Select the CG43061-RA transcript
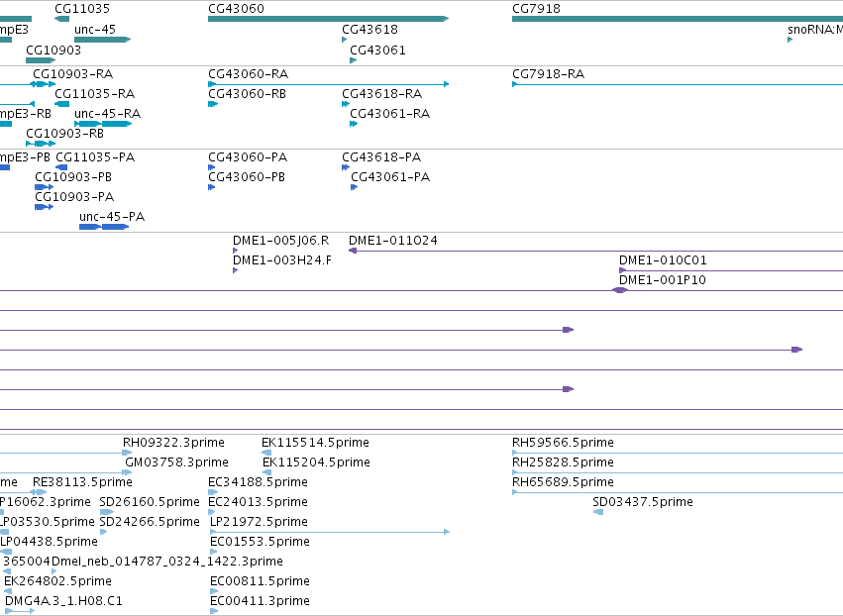The width and height of the screenshot is (843, 616). tap(354, 124)
